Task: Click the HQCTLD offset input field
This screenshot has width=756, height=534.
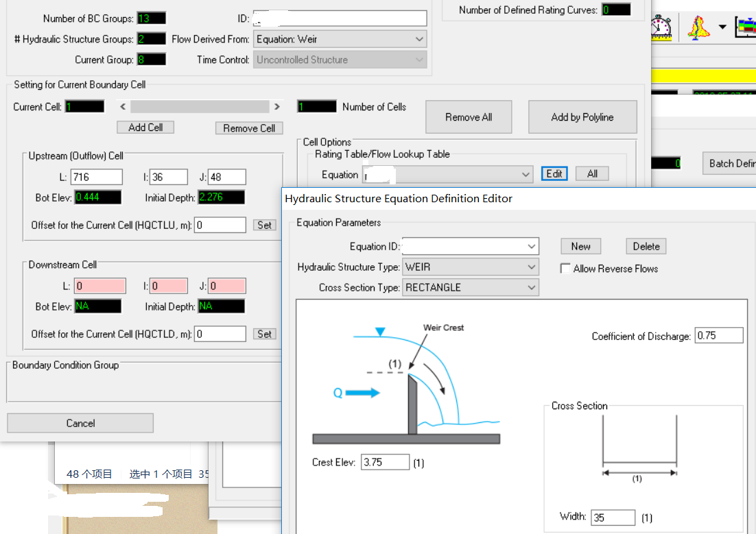Action: tap(220, 334)
